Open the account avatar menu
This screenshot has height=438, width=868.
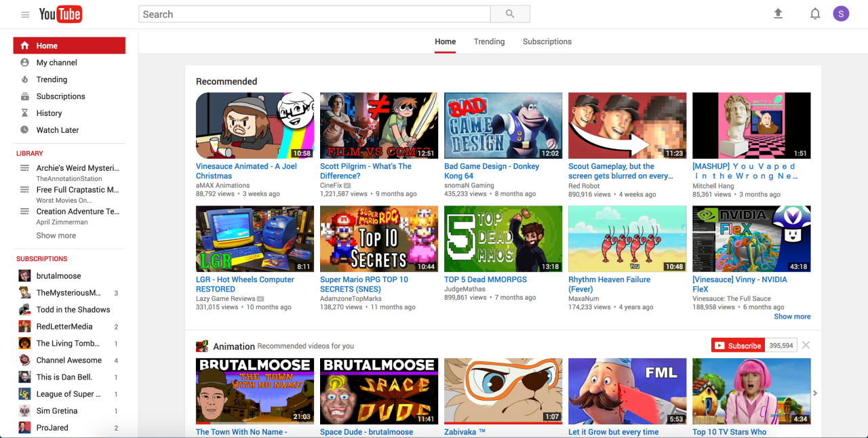tap(841, 14)
